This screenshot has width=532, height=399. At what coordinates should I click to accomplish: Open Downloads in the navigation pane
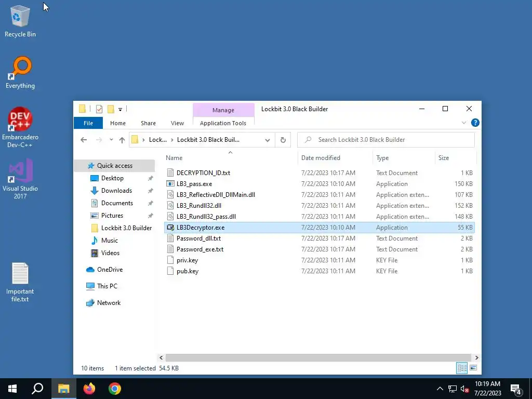point(116,191)
